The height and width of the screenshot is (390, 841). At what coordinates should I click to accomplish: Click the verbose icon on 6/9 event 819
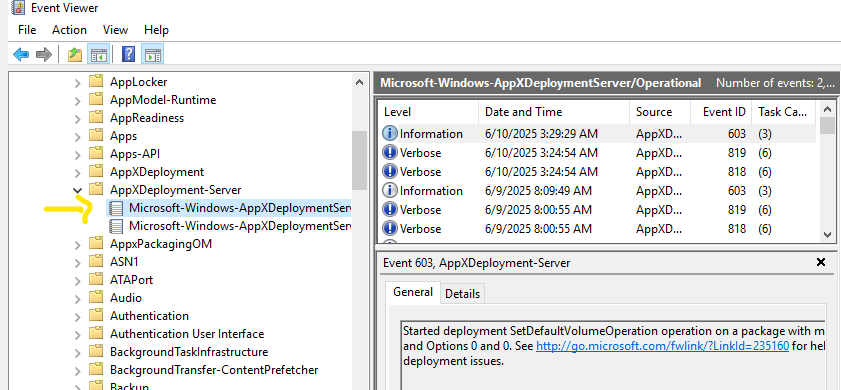click(390, 210)
